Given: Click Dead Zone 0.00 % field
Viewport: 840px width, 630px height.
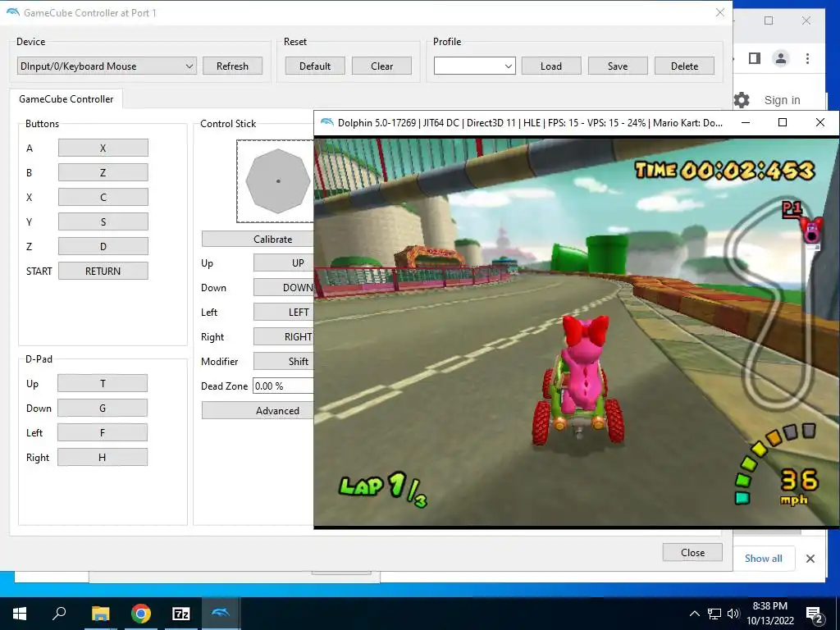Looking at the screenshot, I should (x=283, y=386).
